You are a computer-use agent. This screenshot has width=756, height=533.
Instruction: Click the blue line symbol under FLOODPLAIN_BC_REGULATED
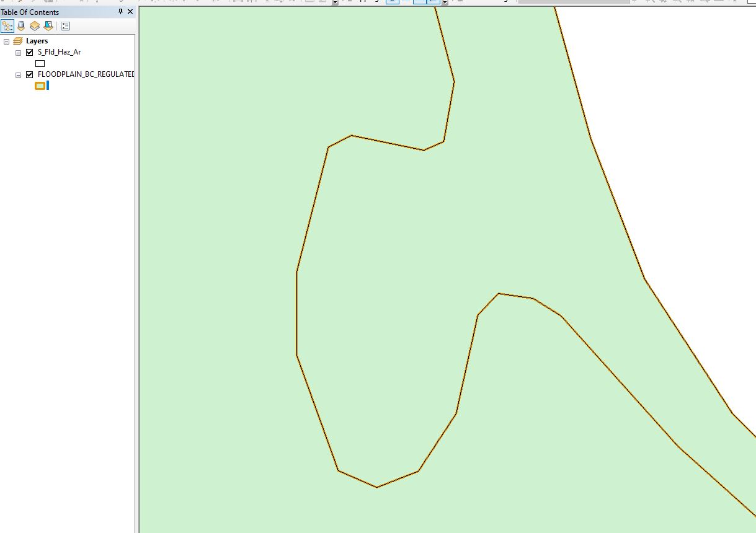click(47, 85)
